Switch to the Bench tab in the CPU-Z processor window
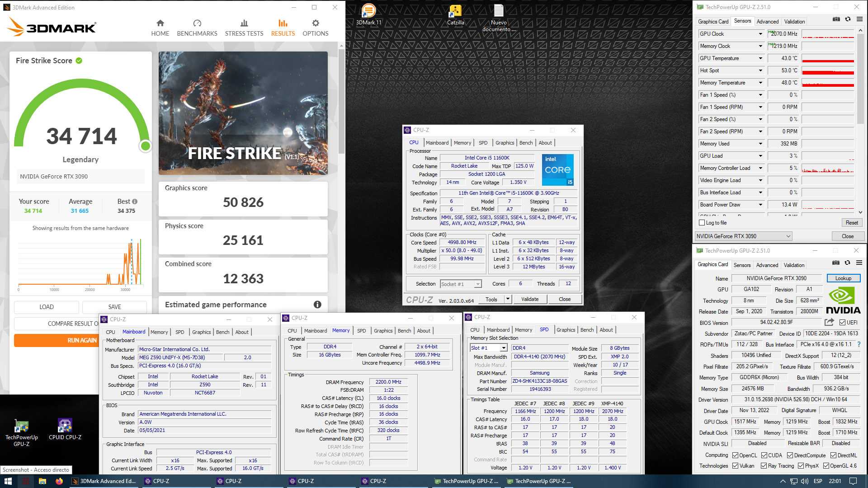868x488 pixels. [x=526, y=143]
